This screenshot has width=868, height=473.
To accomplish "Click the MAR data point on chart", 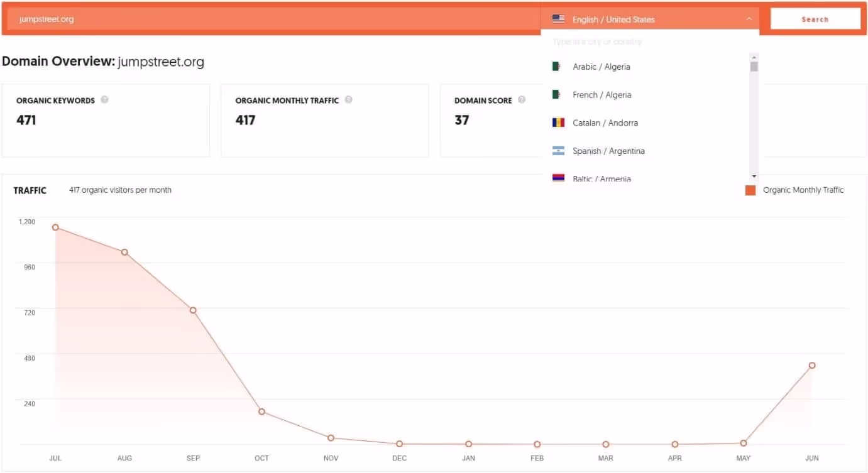I will 606,444.
